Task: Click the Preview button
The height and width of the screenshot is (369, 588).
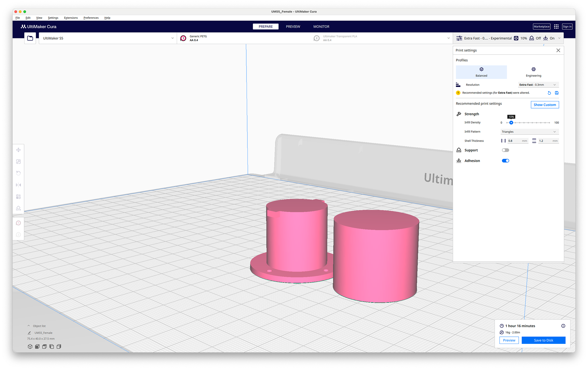Action: pos(509,340)
